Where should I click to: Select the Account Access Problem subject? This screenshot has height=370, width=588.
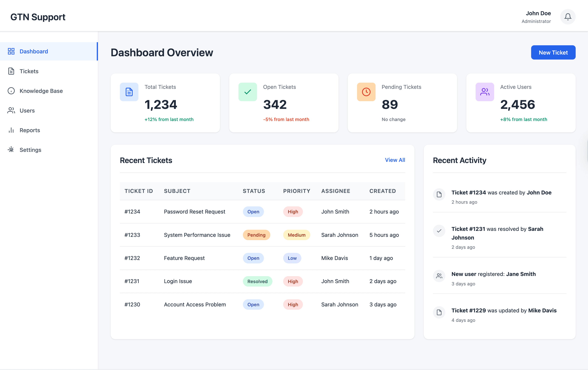[x=195, y=304]
